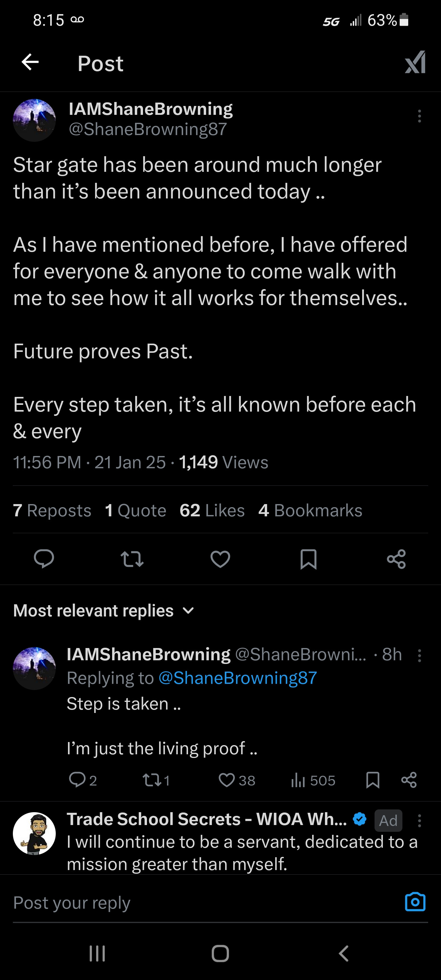The width and height of the screenshot is (441, 980).
Task: Open the main post's three-dot menu
Action: tap(419, 116)
